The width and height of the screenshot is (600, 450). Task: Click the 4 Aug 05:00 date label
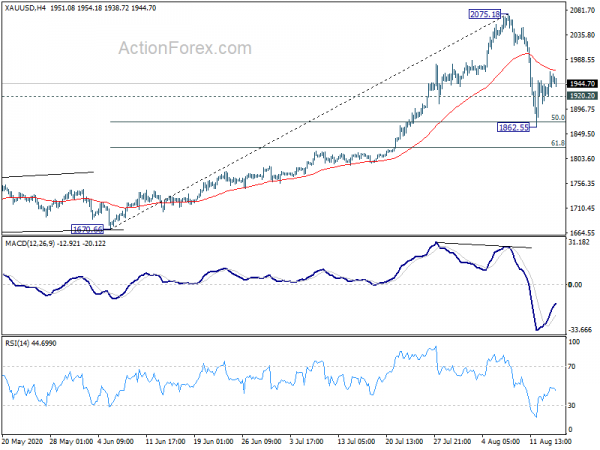(501, 441)
